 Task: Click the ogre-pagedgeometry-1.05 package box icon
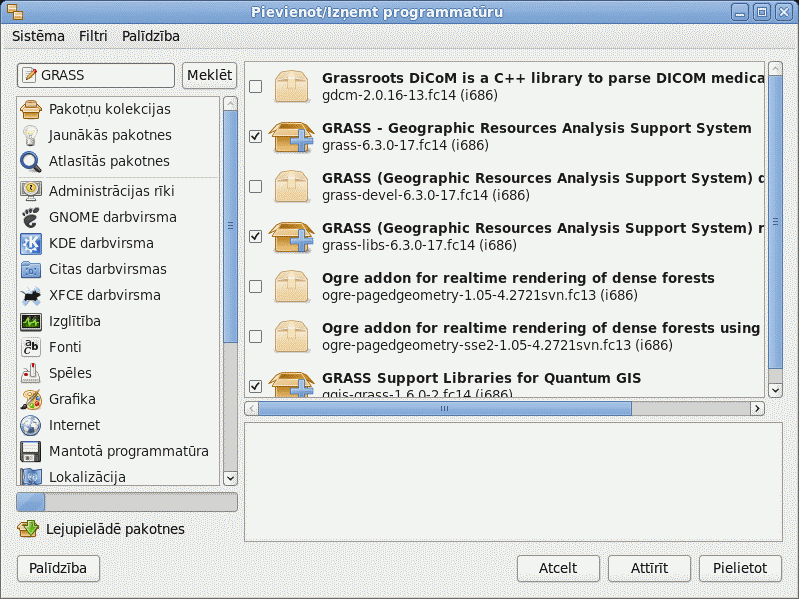pos(291,286)
